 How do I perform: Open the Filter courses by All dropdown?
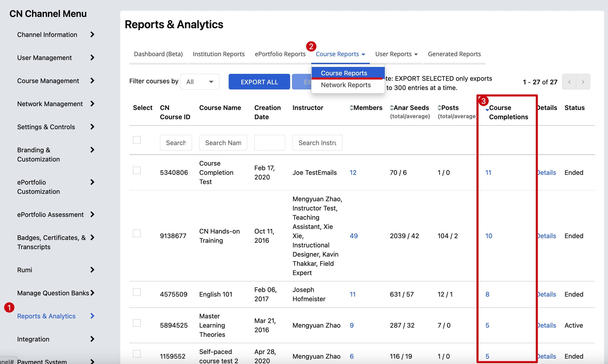point(200,82)
